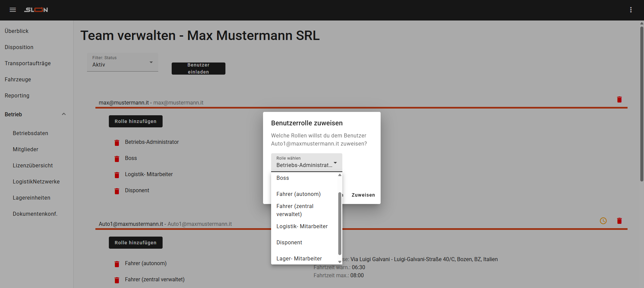Open the hamburger navigation menu
The height and width of the screenshot is (288, 644).
pyautogui.click(x=13, y=10)
